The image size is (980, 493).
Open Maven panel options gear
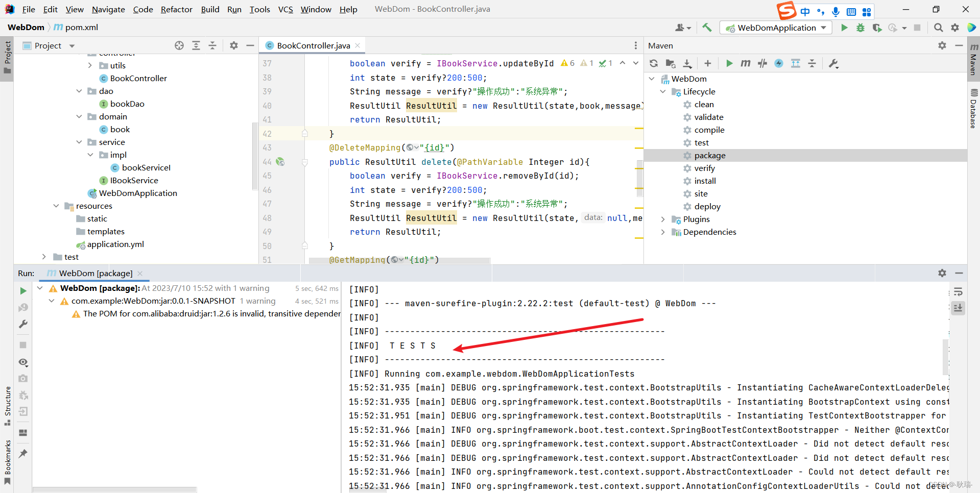tap(942, 45)
